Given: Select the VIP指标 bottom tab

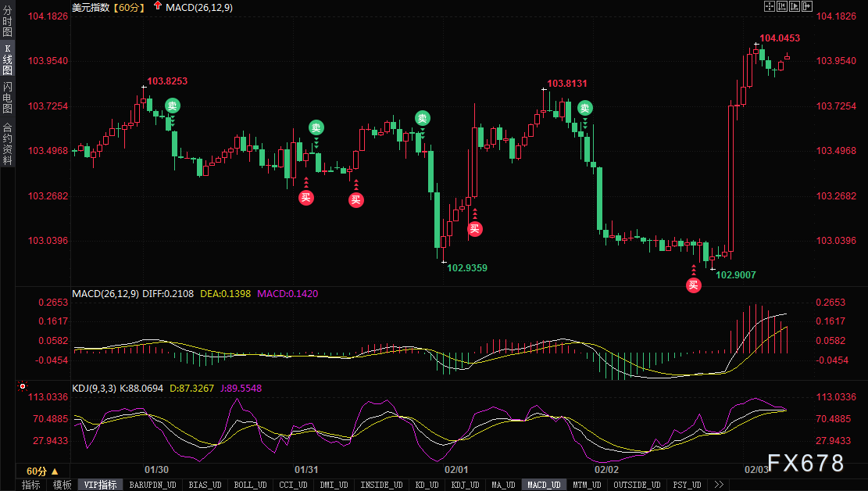Looking at the screenshot, I should click(x=100, y=485).
